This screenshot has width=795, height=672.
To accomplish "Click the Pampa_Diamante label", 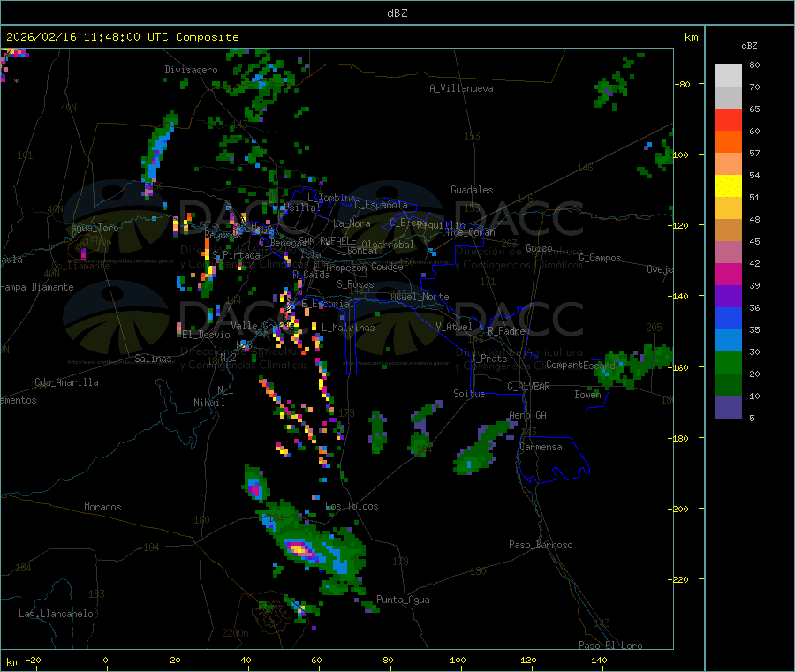I will tap(36, 287).
